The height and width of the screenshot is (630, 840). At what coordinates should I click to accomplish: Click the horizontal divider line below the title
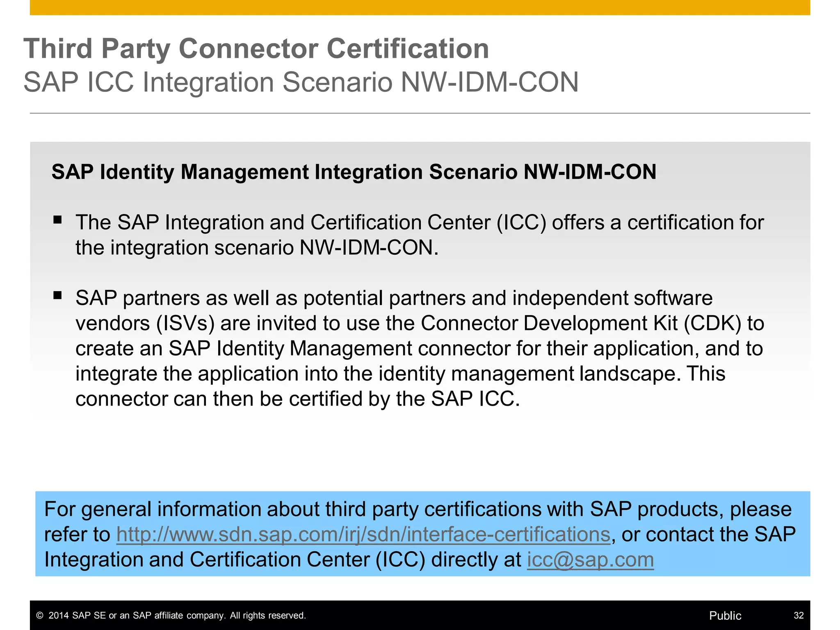(x=420, y=113)
